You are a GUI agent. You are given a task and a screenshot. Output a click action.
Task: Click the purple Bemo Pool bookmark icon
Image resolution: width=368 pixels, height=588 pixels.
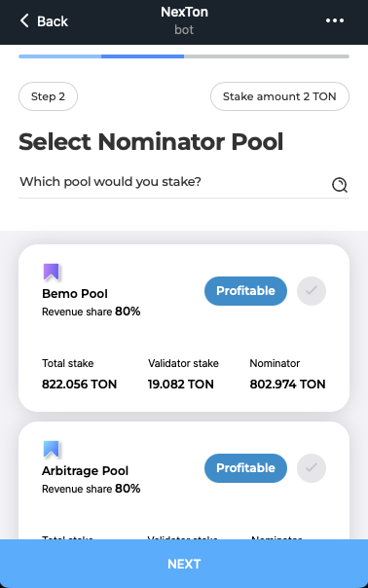point(51,272)
